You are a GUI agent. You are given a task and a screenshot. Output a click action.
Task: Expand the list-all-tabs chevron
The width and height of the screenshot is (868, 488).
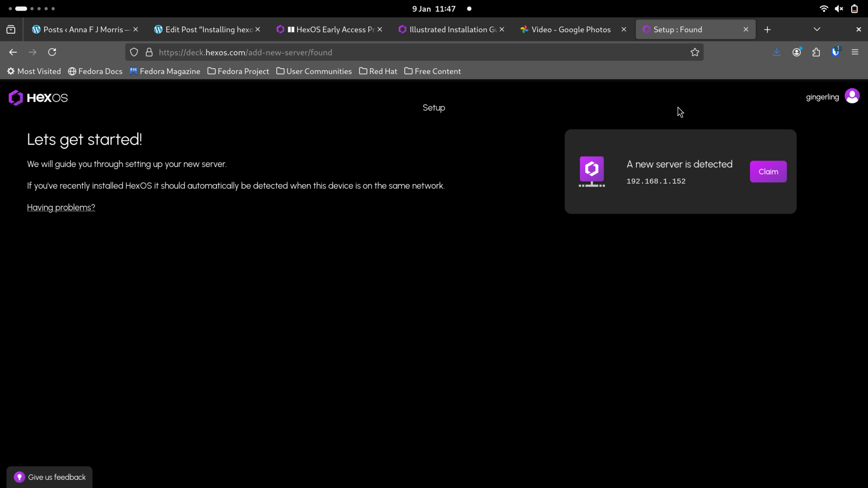tap(816, 29)
